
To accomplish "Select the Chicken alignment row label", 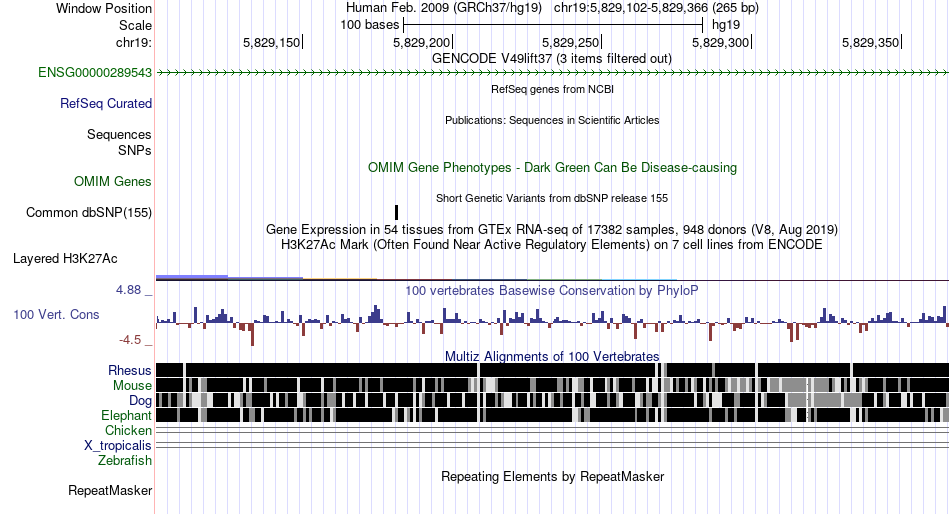I will coord(128,430).
